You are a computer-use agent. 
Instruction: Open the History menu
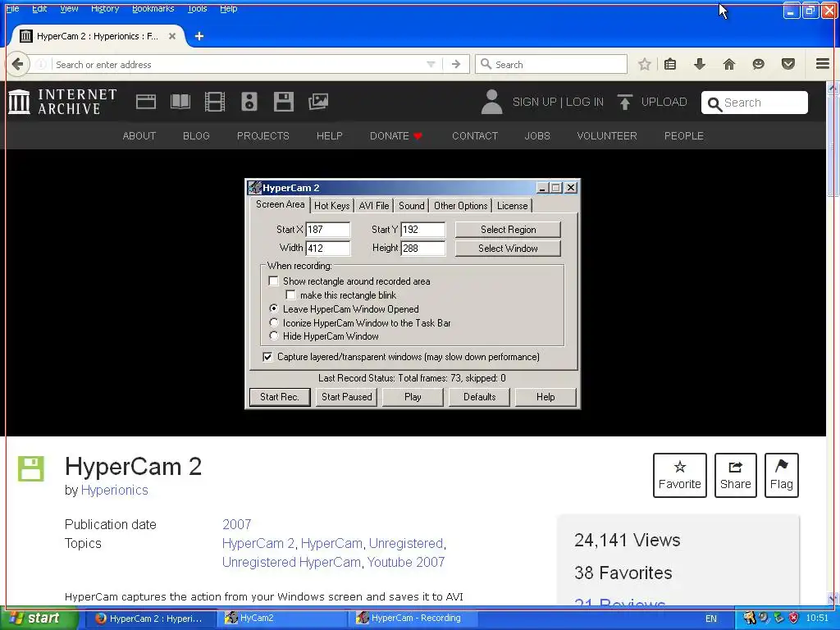coord(105,8)
